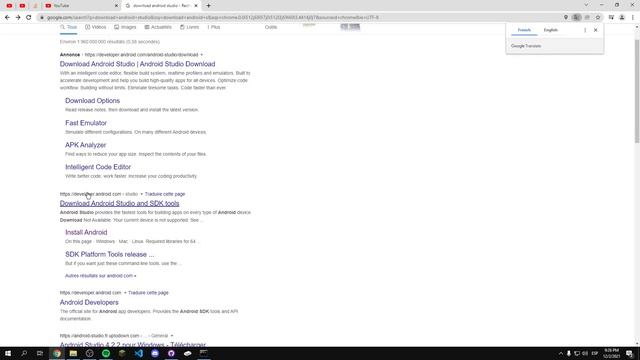Close the Google Translate popup
The width and height of the screenshot is (640, 360).
pyautogui.click(x=596, y=30)
